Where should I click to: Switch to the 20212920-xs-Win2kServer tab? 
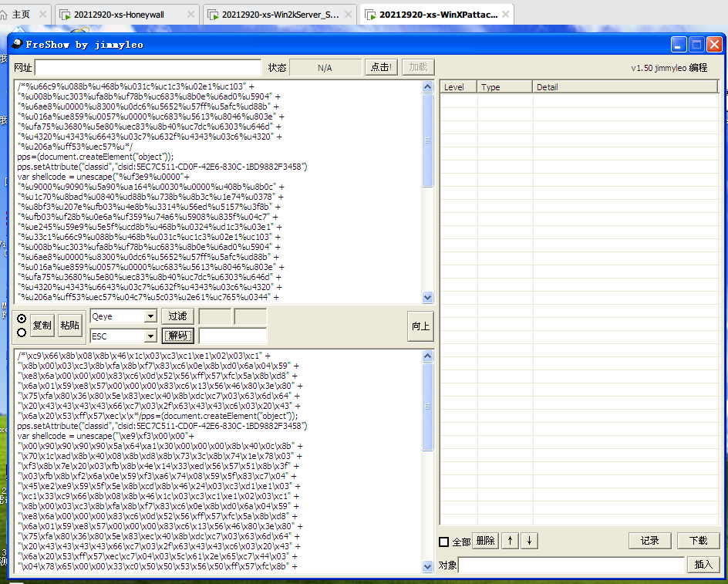280,15
